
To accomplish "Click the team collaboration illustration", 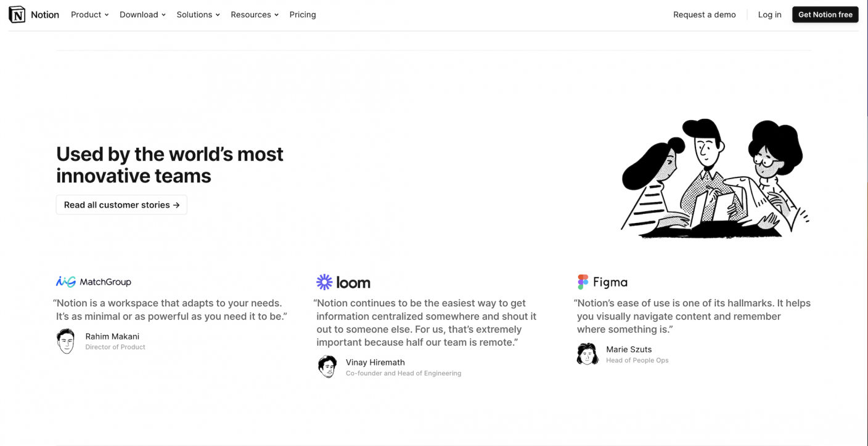I will [x=714, y=177].
